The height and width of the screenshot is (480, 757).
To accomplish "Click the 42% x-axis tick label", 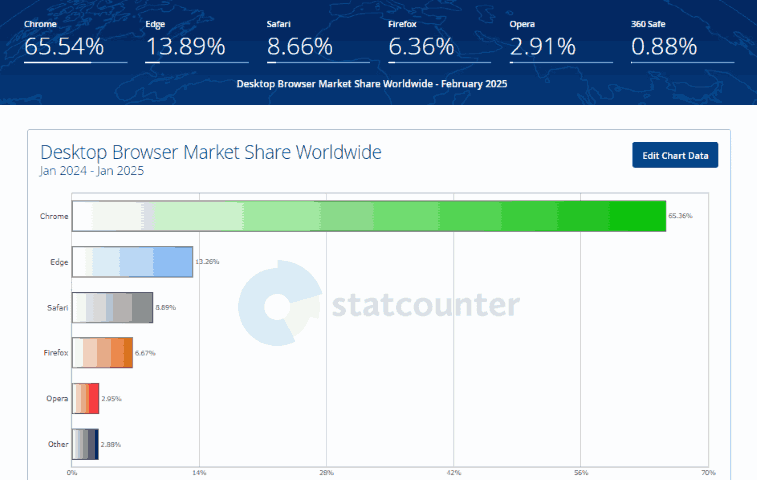I will point(454,473).
